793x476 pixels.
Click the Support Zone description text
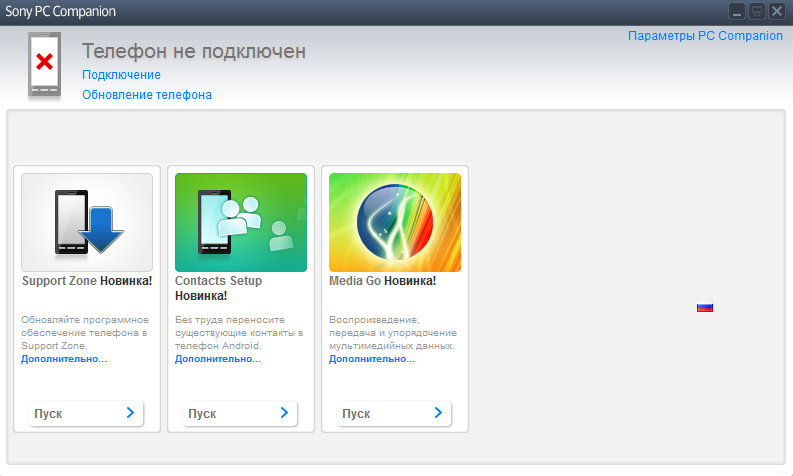(x=85, y=333)
